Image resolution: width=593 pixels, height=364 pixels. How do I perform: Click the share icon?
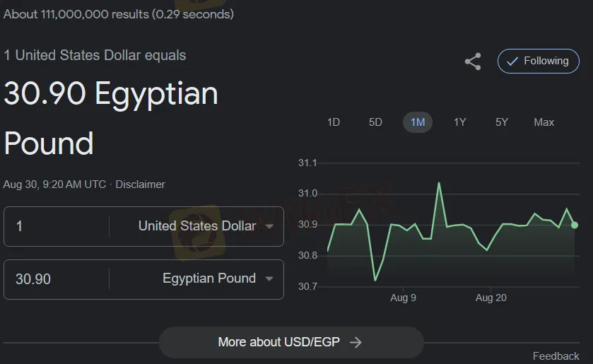473,61
